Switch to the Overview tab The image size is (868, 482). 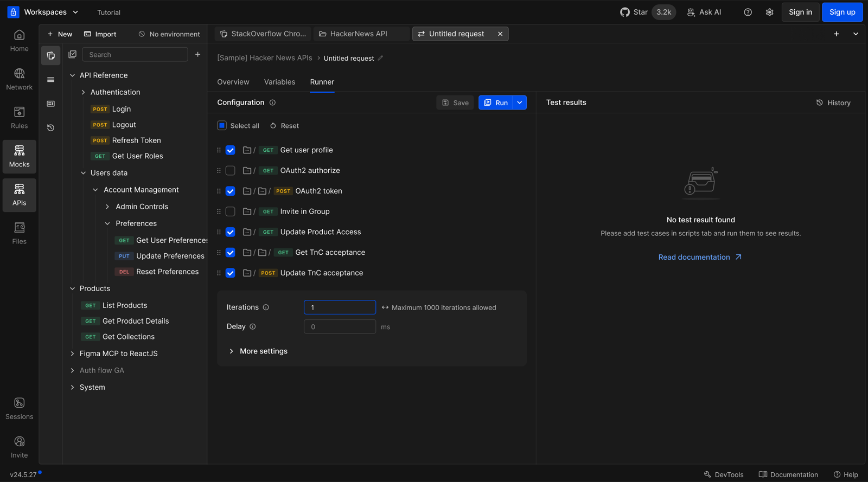pos(233,82)
